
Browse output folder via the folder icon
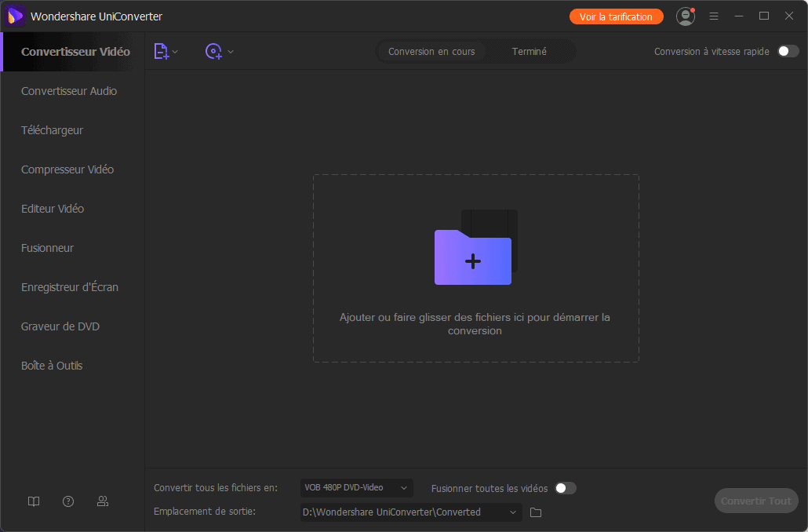(536, 512)
